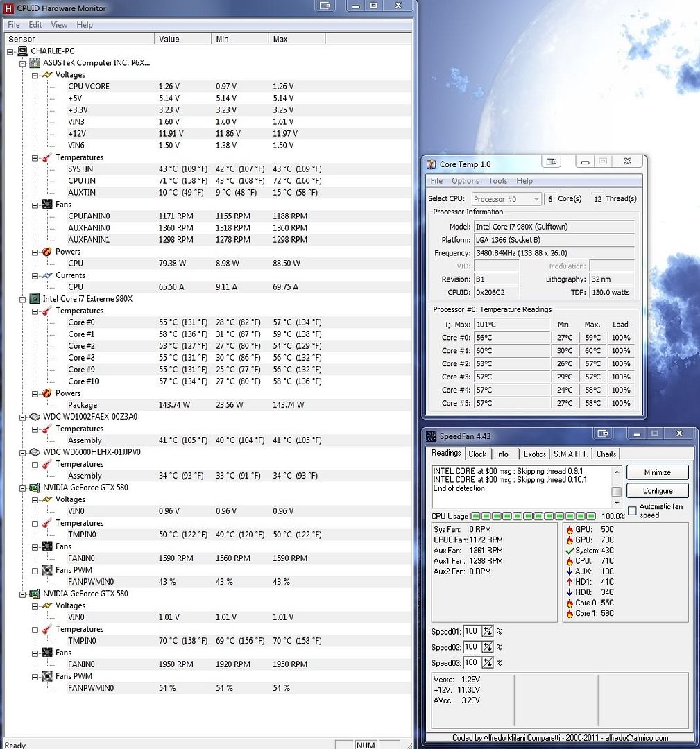700x749 pixels.
Task: Switch to the SpeedFan Clock tab
Action: point(477,454)
